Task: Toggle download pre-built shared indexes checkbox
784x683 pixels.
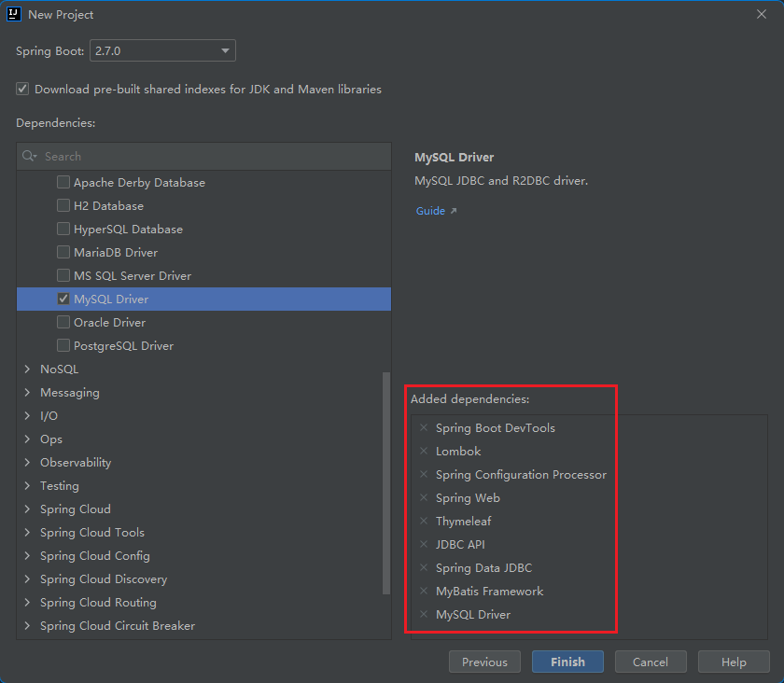Action: (x=22, y=90)
